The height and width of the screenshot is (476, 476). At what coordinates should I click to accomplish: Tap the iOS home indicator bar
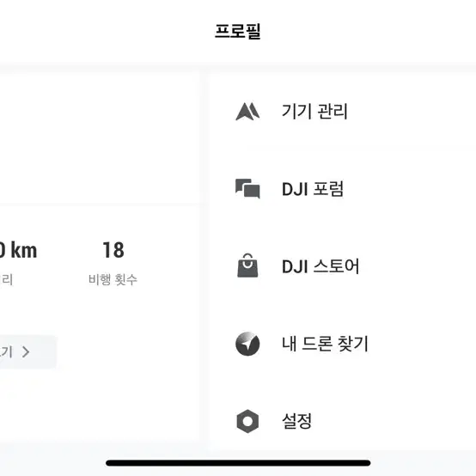tap(238, 463)
